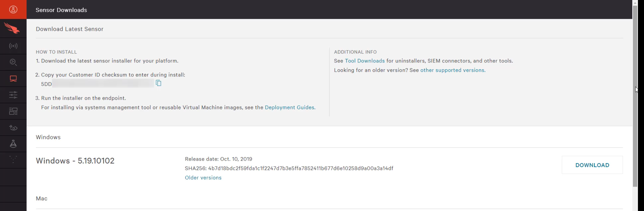
Task: Click the scrollbar up arrow
Action: coord(635,2)
